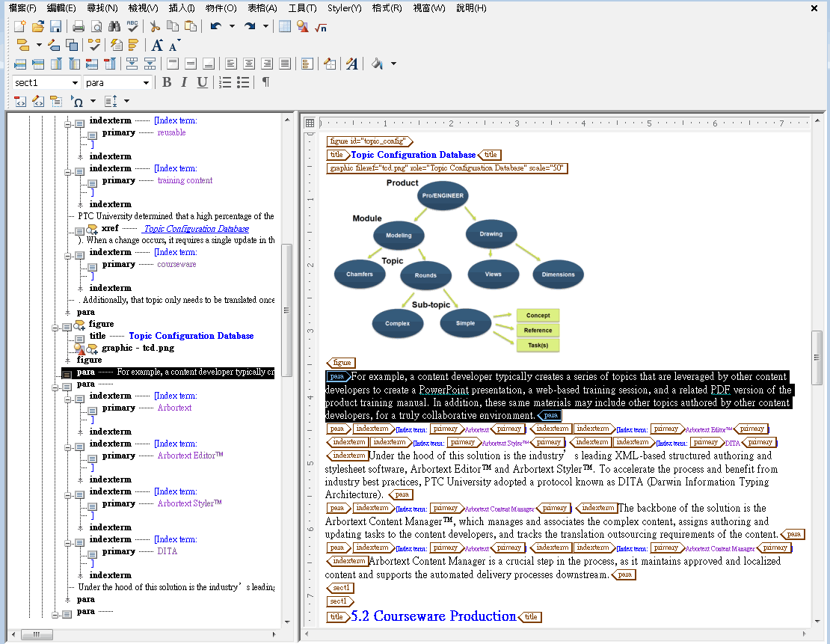The height and width of the screenshot is (644, 830).
Task: Increase font size with the large A icon
Action: pyautogui.click(x=157, y=45)
